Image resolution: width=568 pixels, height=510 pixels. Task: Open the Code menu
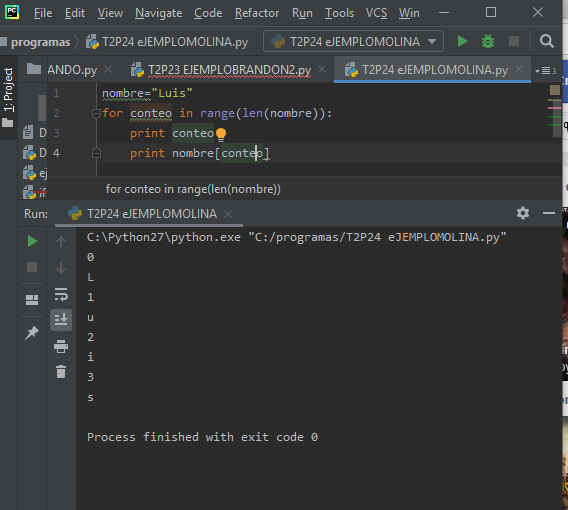tap(208, 13)
